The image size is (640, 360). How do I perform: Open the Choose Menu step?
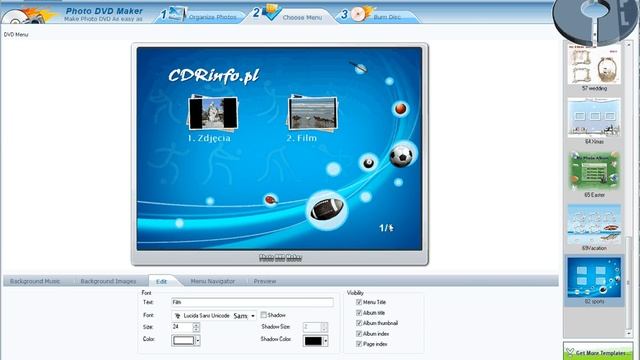[291, 16]
